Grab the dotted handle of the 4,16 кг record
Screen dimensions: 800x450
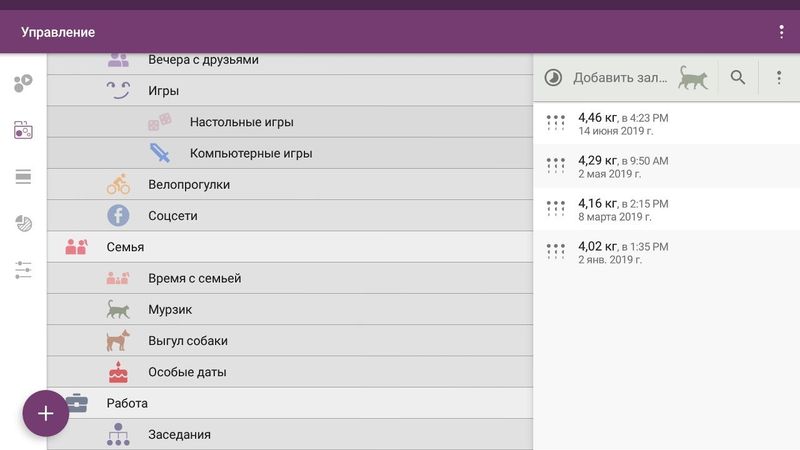(x=556, y=209)
